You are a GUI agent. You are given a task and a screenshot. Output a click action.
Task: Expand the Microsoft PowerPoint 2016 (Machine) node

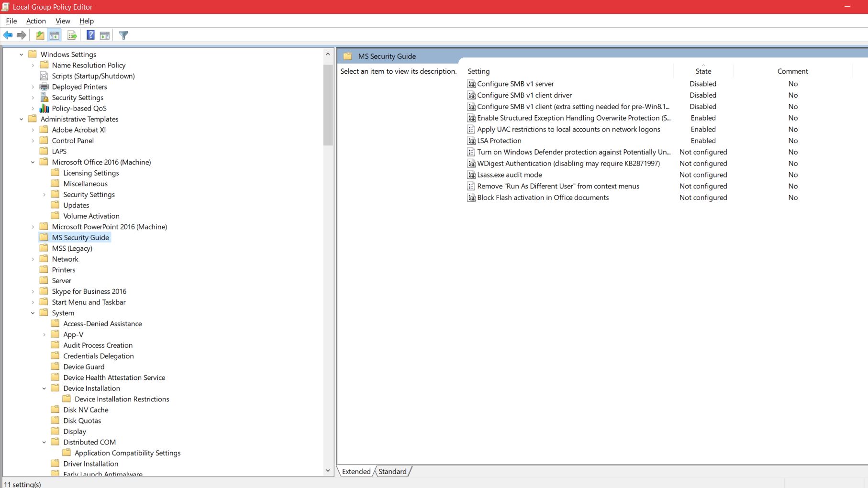pyautogui.click(x=33, y=227)
